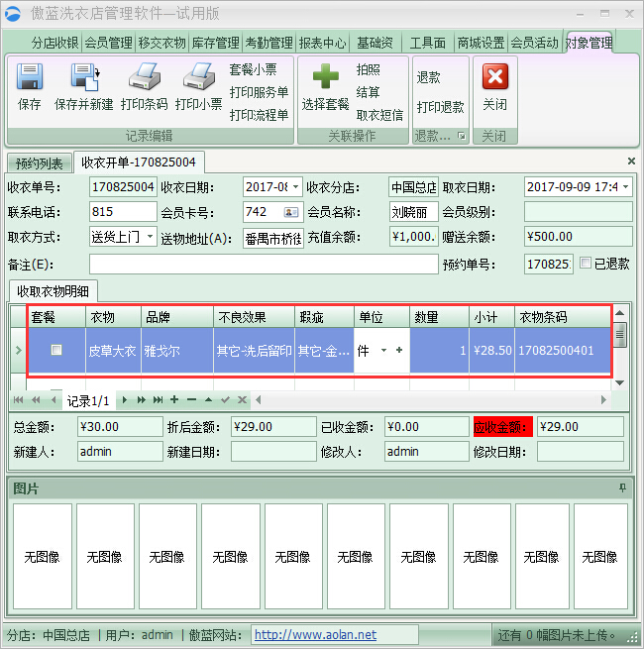
Task: Toggle the 已退款 checkbox
Action: [x=587, y=264]
